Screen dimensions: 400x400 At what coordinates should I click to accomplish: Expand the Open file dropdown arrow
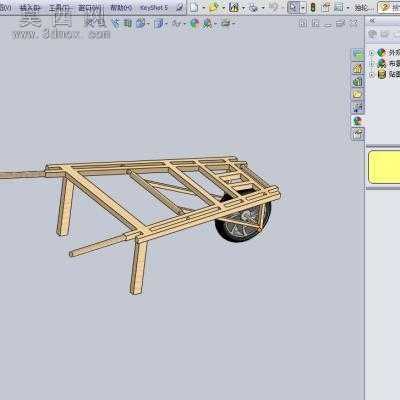[223, 8]
